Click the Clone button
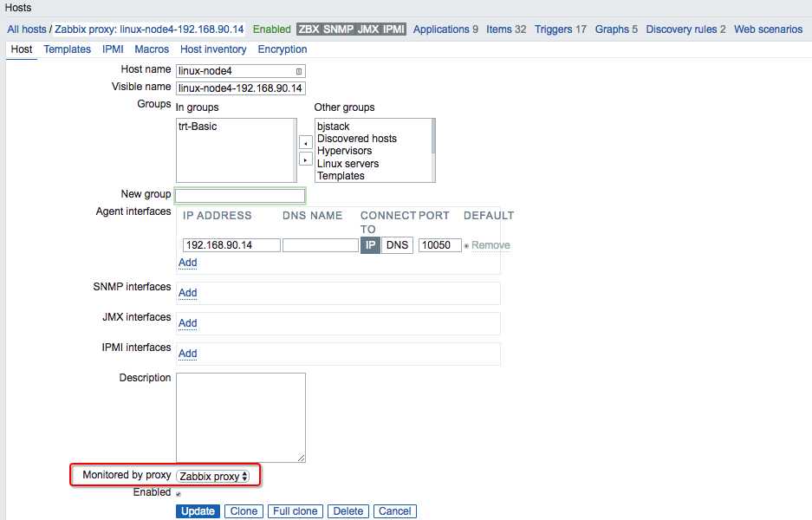Screen dimensions: 812x520 pyautogui.click(x=244, y=511)
